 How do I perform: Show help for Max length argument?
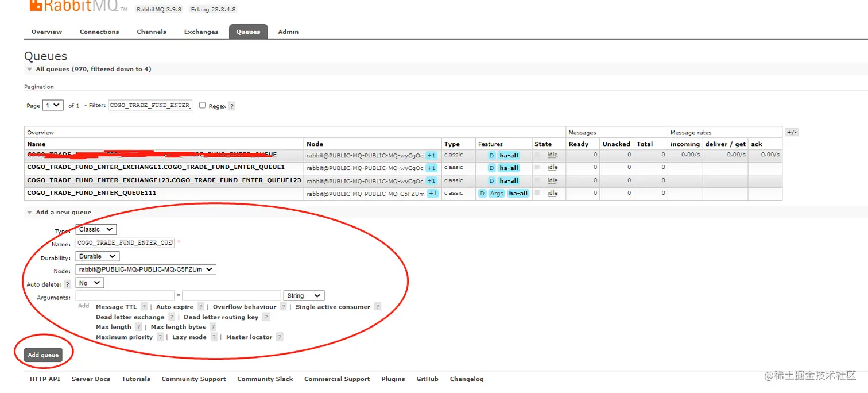click(x=138, y=327)
